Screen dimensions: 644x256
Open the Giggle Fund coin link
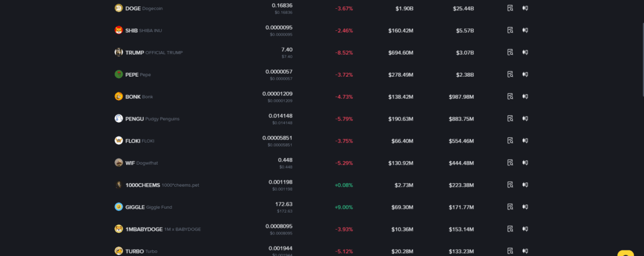158,207
